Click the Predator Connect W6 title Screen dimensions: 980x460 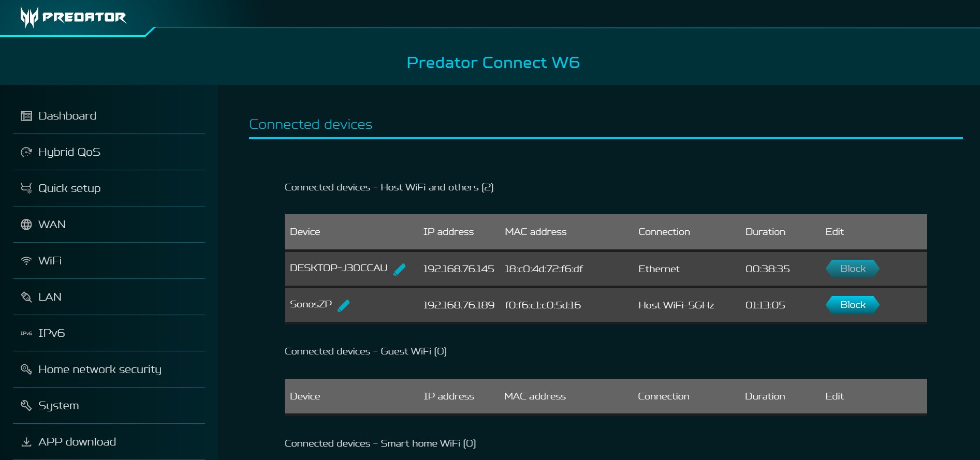493,63
